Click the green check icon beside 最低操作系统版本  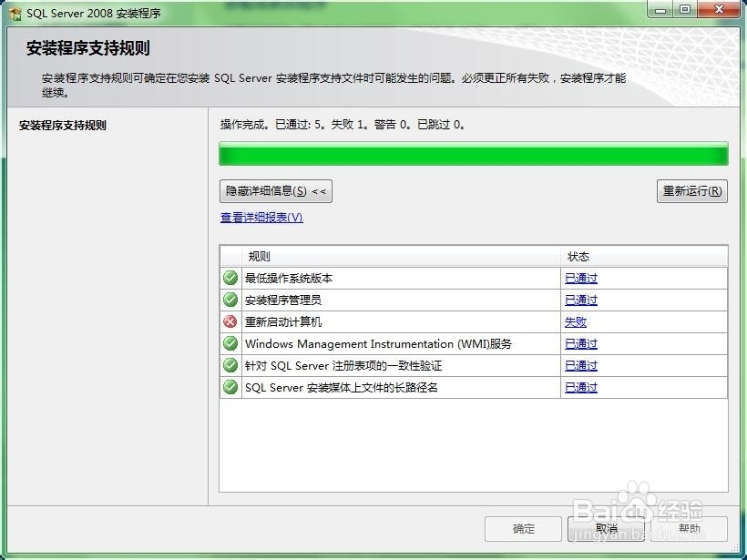(230, 278)
